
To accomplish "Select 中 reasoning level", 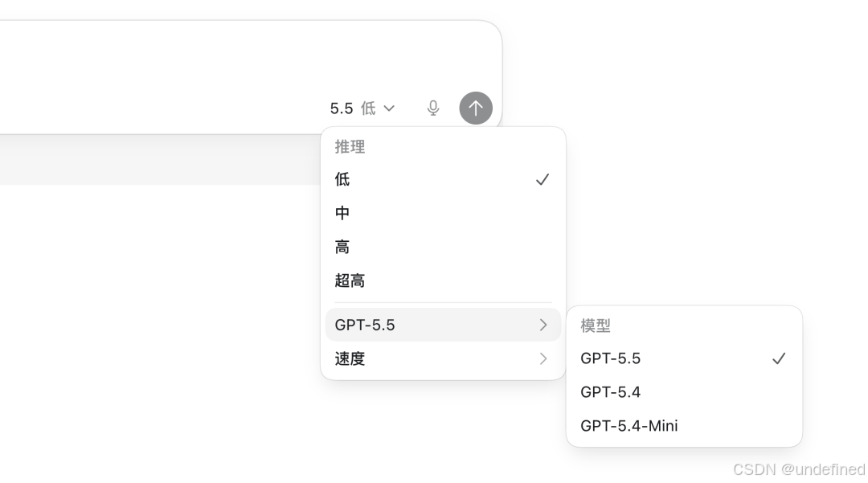I will point(443,213).
